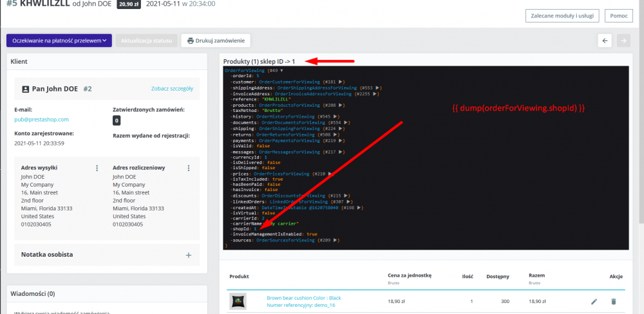
Task: Edit Brown bear cushion row with pencil
Action: [x=594, y=301]
